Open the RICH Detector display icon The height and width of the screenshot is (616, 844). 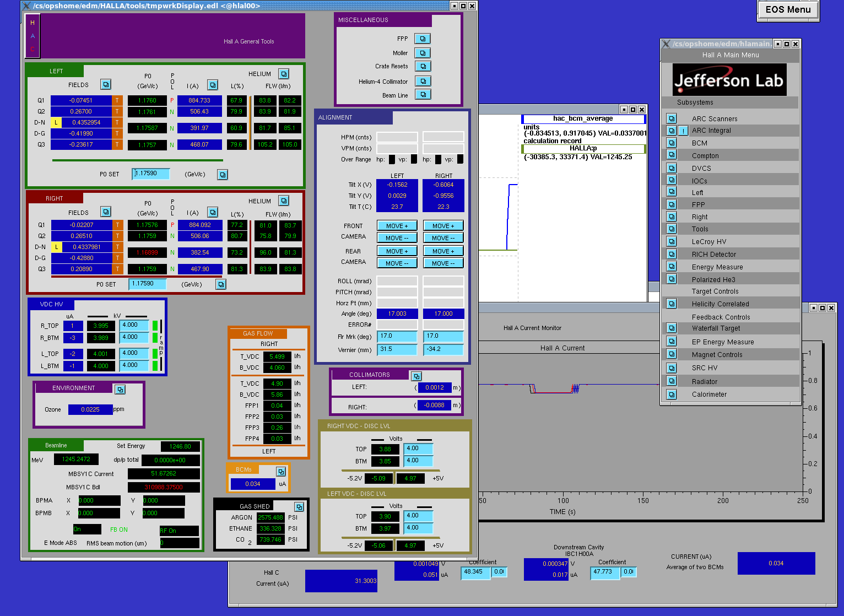point(672,254)
